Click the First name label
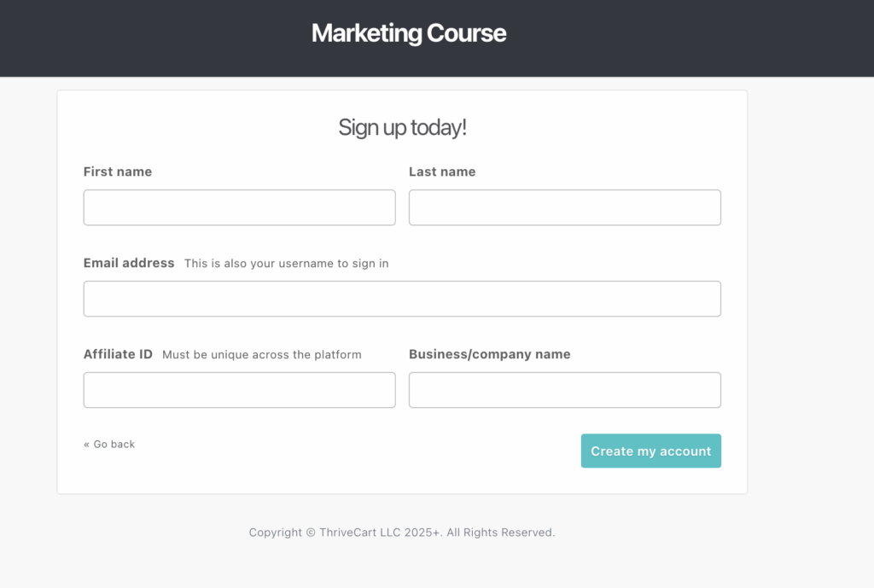The image size is (874, 588). coord(118,172)
